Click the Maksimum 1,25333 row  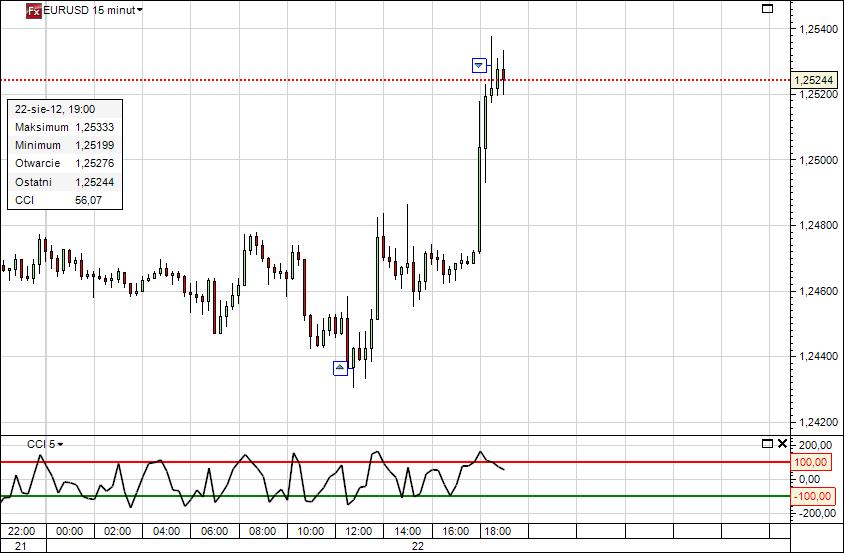point(65,127)
